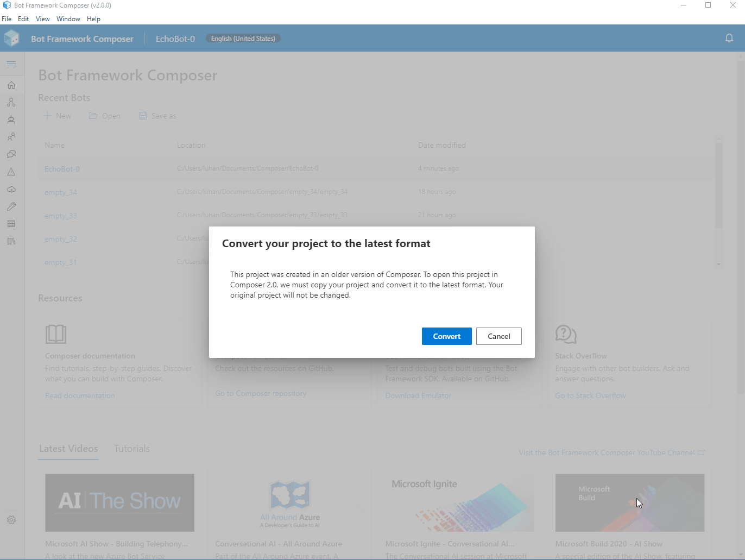Click the AI The Show video thumbnail

119,502
